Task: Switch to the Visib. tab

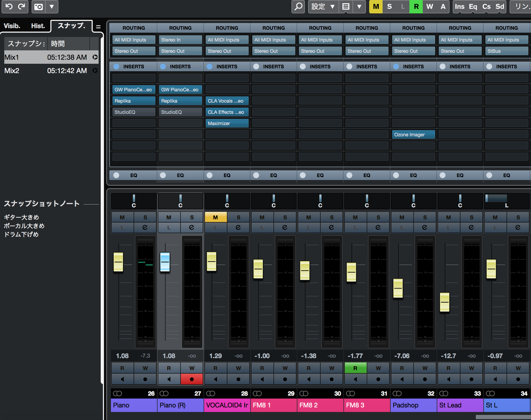Action: click(12, 26)
